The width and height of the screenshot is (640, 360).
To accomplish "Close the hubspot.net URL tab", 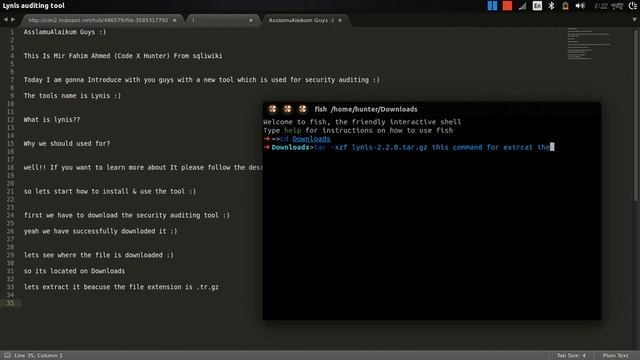I will pyautogui.click(x=175, y=20).
